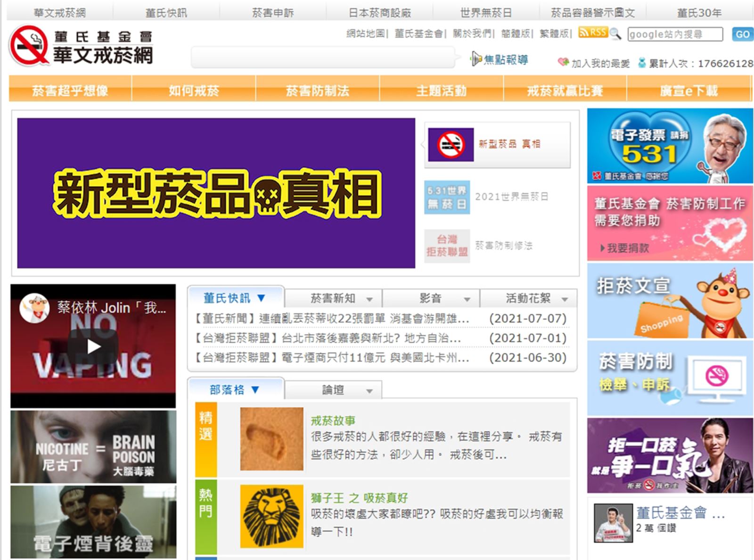Open the 戒菸故事 footprint image
This screenshot has height=560, width=754.
[x=272, y=439]
